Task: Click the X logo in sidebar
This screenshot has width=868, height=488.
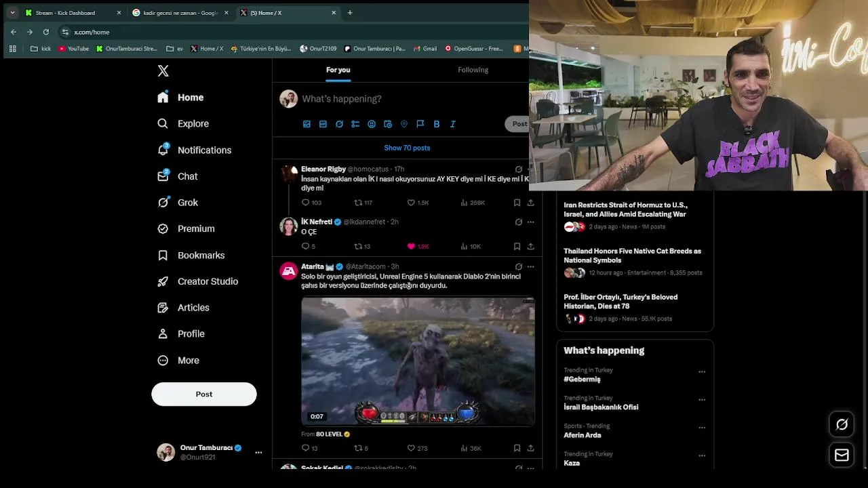Action: click(163, 70)
